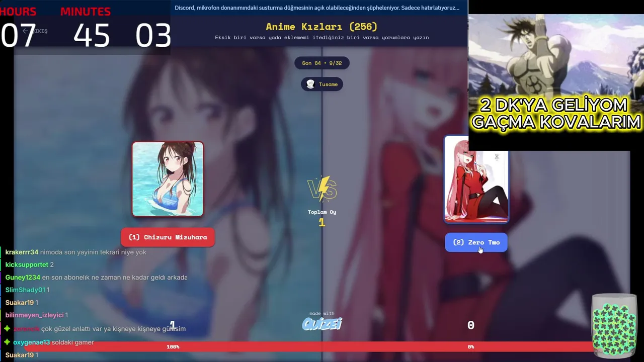This screenshot has height=362, width=644.
Task: Click the '2 DK'YA GELİYOM' overlay caption
Action: pos(556,114)
